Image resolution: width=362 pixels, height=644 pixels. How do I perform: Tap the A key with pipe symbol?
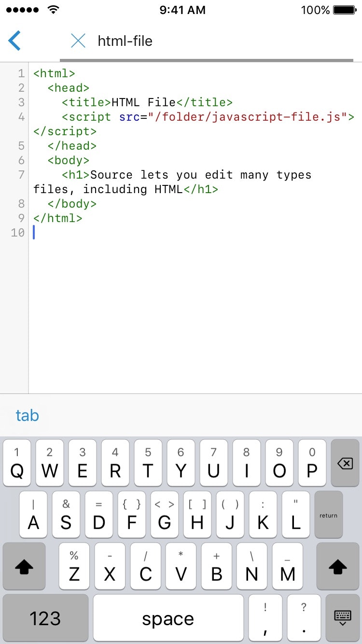click(x=33, y=515)
